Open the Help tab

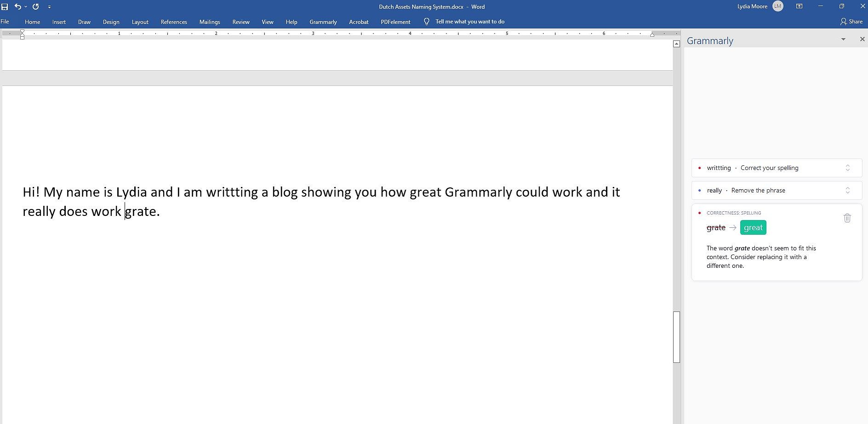(291, 22)
